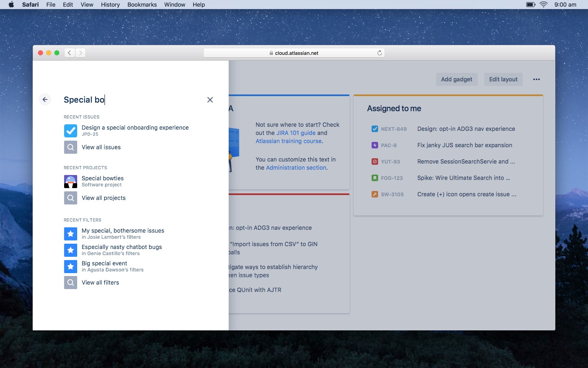Click the battery status icon

530,4
